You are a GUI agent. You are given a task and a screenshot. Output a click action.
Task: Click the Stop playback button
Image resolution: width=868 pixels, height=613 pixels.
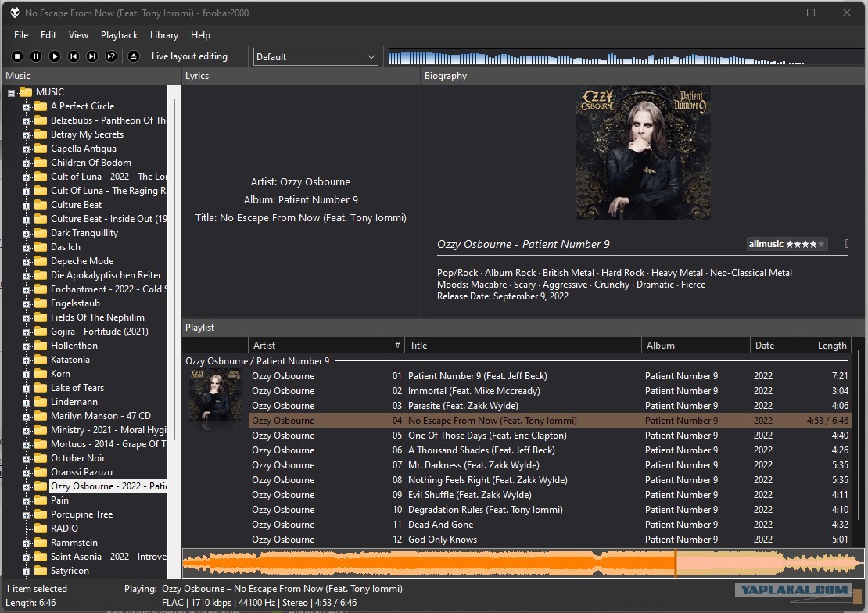point(17,56)
